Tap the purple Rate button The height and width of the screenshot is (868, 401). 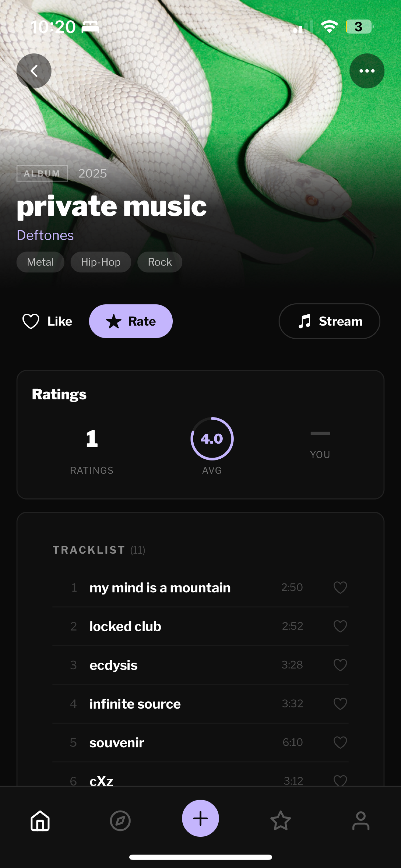(131, 321)
